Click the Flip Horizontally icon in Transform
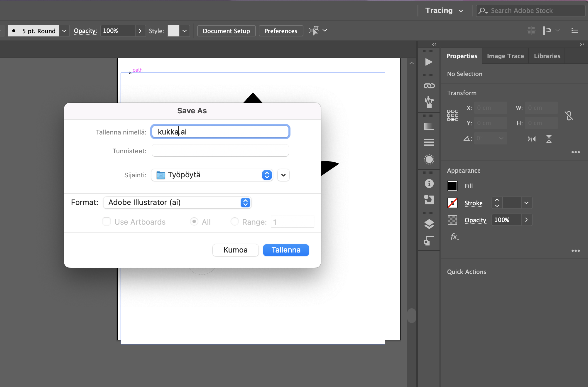588x387 pixels. pos(531,139)
